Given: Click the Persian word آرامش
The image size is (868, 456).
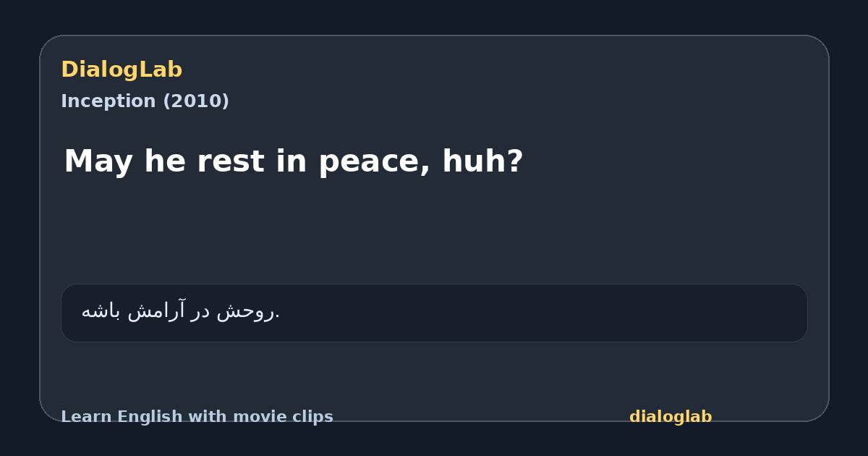Looking at the screenshot, I should click(156, 311).
